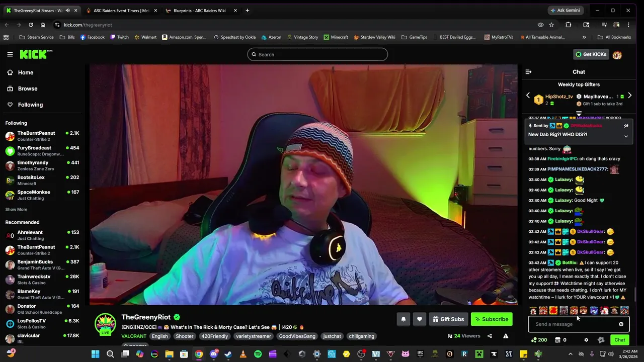This screenshot has height=362, width=644.
Task: Select the varietystreamer tag
Action: tap(253, 336)
